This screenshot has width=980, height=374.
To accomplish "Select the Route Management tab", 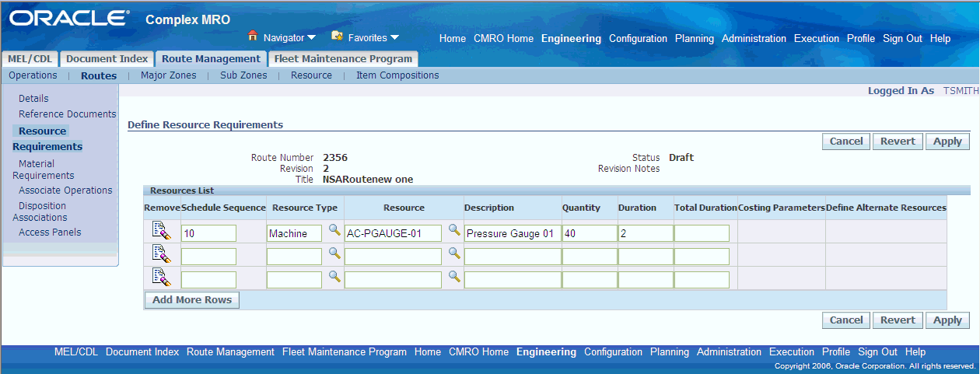I will 211,59.
